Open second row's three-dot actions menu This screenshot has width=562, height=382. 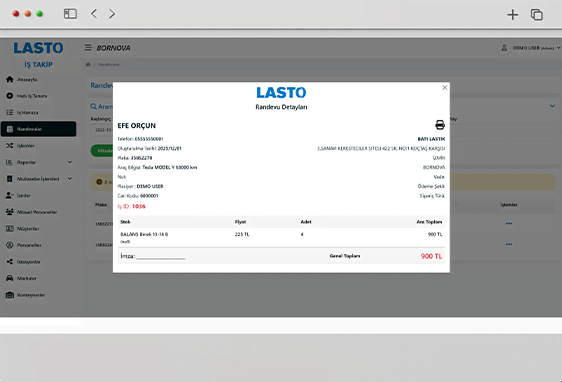(509, 244)
